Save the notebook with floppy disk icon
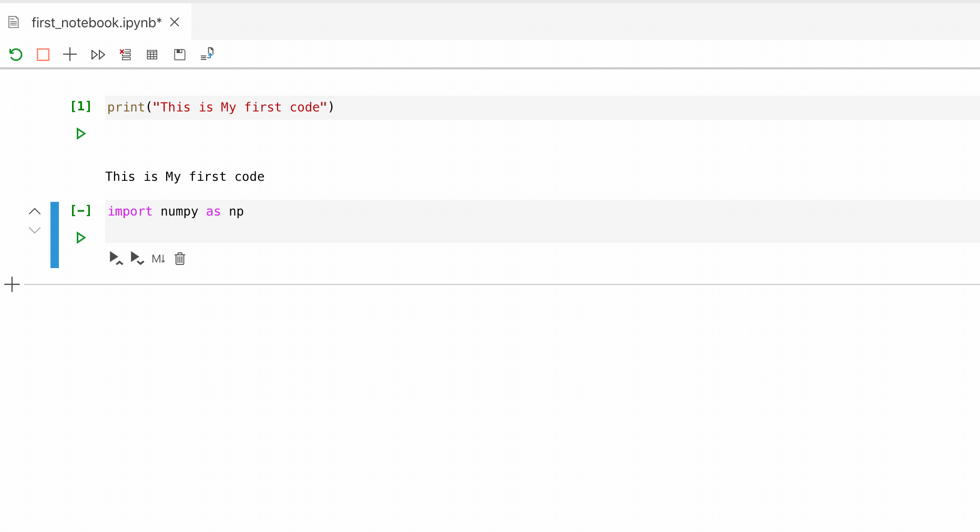Screen dimensions: 980x532 [180, 55]
